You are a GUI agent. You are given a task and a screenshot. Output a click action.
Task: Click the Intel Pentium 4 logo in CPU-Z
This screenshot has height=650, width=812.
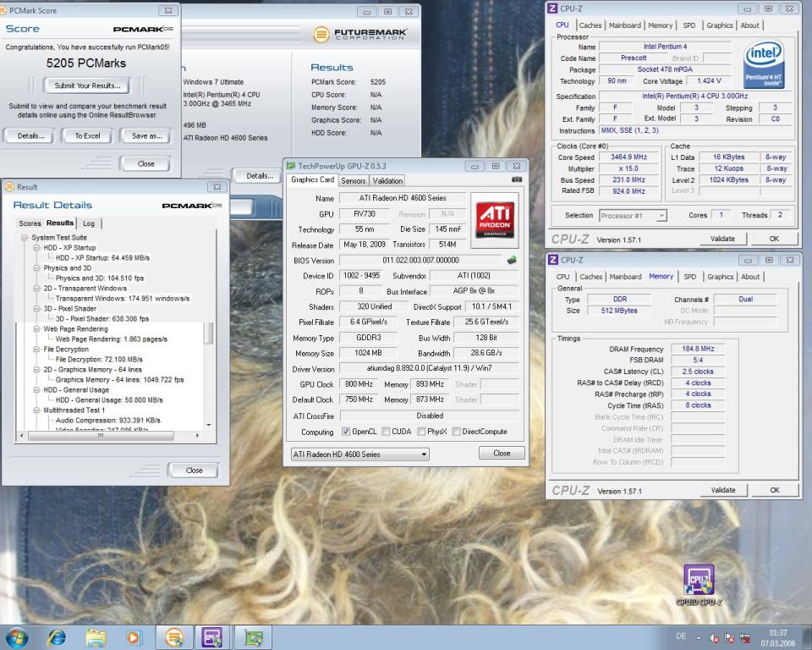(763, 64)
